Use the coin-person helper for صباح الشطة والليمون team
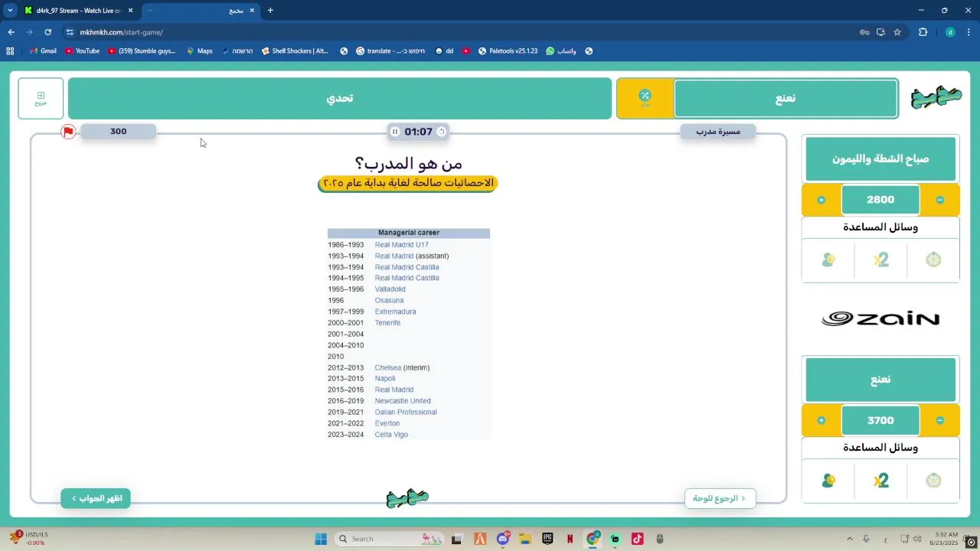 pyautogui.click(x=828, y=260)
